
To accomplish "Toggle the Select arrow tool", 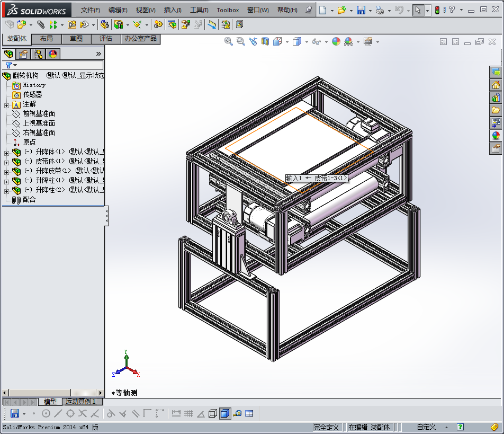I will coord(418,10).
